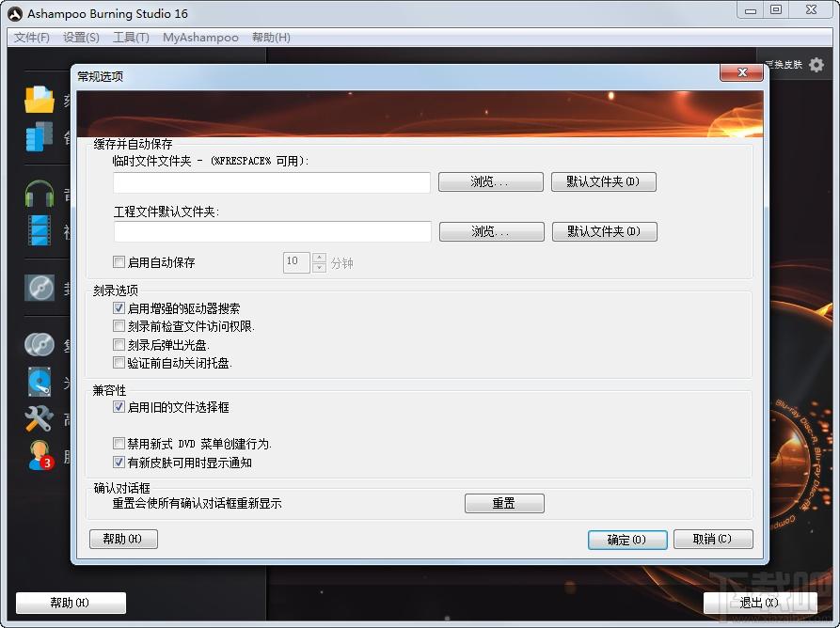Click the autosave minutes value field
Screen dimensions: 840x628
point(296,262)
